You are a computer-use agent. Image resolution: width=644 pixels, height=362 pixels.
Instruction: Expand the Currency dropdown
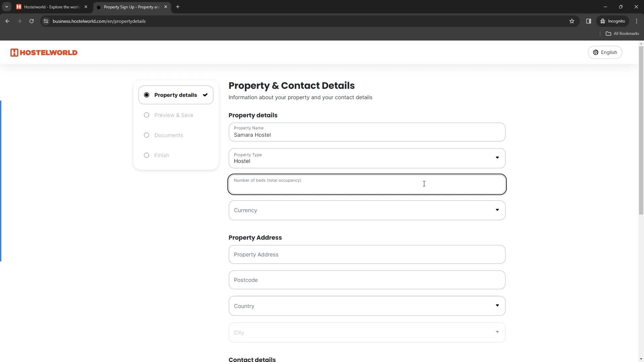point(366,210)
